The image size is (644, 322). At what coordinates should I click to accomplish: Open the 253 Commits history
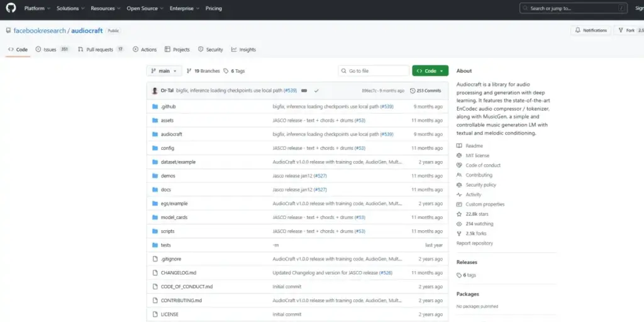pyautogui.click(x=426, y=91)
